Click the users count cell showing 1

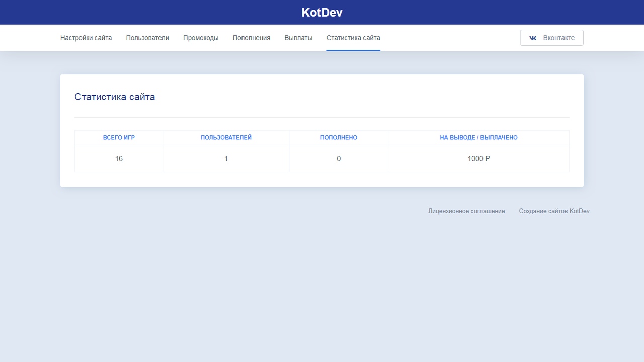pyautogui.click(x=226, y=159)
